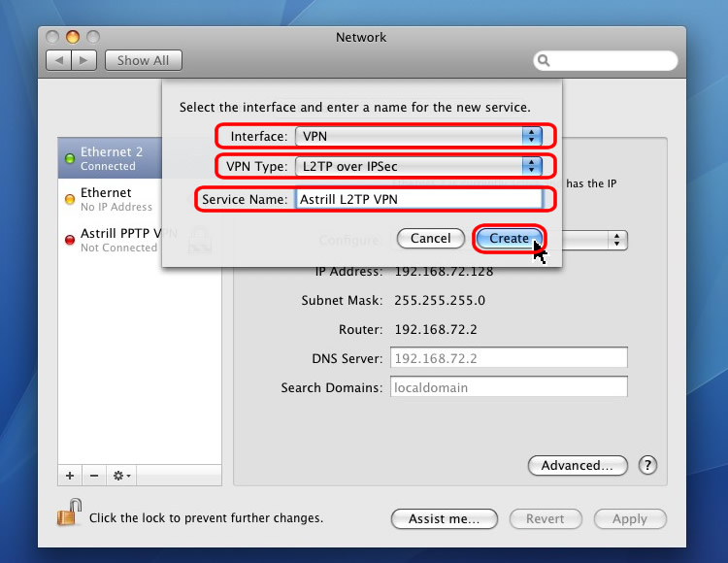Show All system preferences
728x563 pixels.
click(144, 60)
